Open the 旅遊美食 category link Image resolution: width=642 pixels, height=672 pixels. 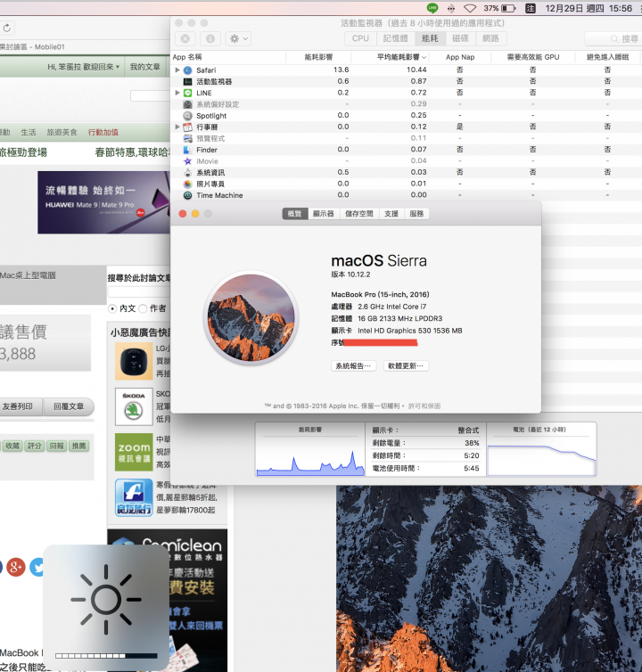click(62, 133)
